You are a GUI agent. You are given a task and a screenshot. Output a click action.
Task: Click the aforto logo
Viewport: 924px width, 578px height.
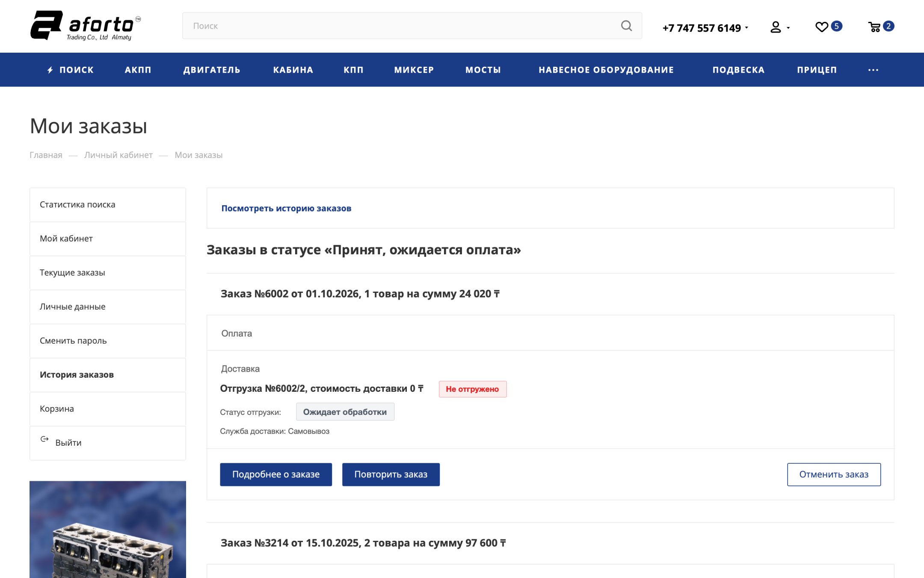tap(85, 26)
